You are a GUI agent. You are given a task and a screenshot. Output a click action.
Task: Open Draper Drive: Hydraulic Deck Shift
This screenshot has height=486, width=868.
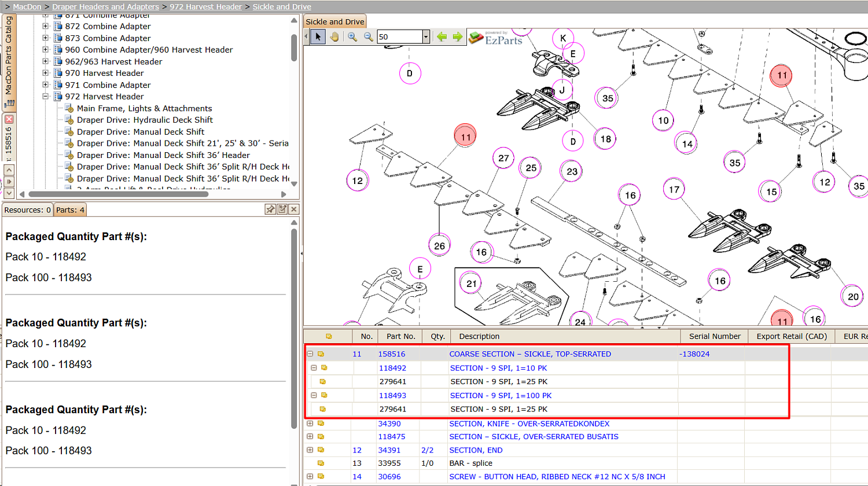145,120
